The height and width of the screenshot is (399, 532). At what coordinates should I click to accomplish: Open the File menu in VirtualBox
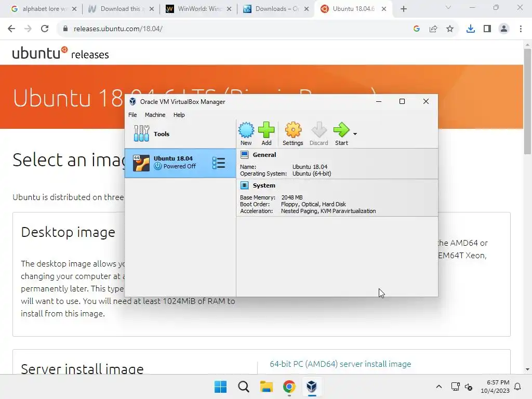[x=132, y=115]
